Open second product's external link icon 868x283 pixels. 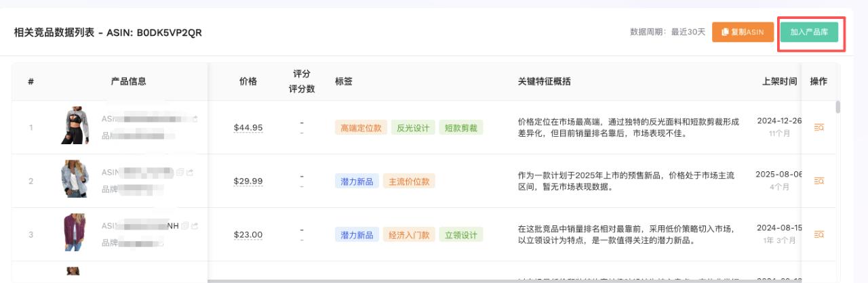click(x=189, y=172)
